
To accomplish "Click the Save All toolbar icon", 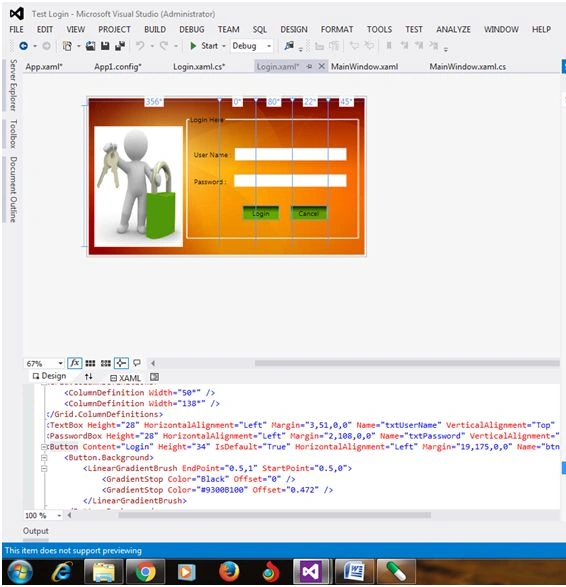I will tap(120, 46).
